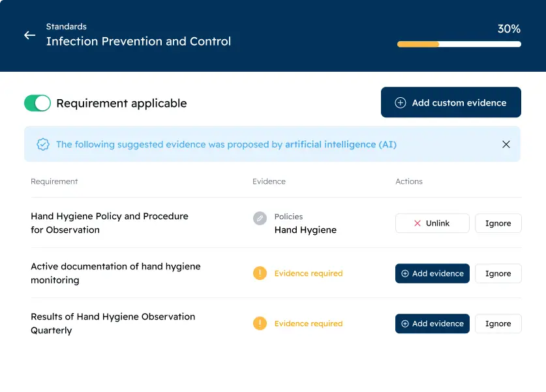Click warning icon for Quarterly Observation Results

(x=260, y=324)
